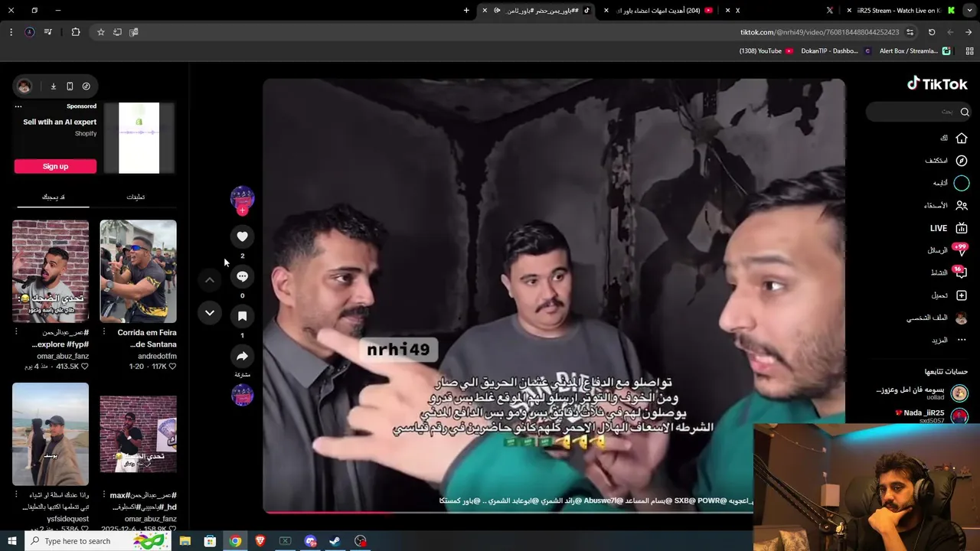This screenshot has height=551, width=980.
Task: Open Steam from the taskbar
Action: point(335,541)
